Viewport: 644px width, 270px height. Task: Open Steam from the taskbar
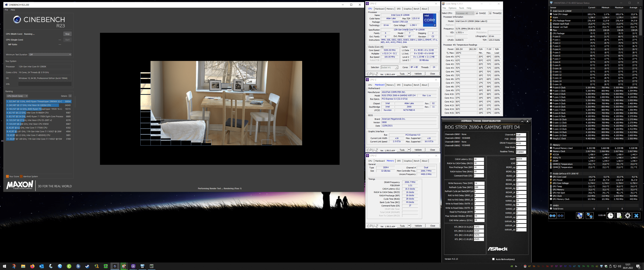[87, 266]
